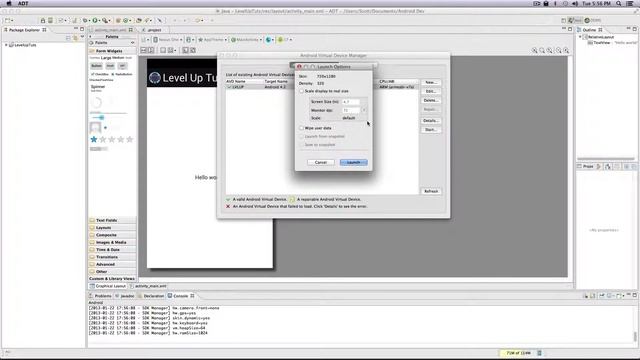The height and width of the screenshot is (360, 640).
Task: Open the ADT application menu
Action: pyautogui.click(x=23, y=3)
